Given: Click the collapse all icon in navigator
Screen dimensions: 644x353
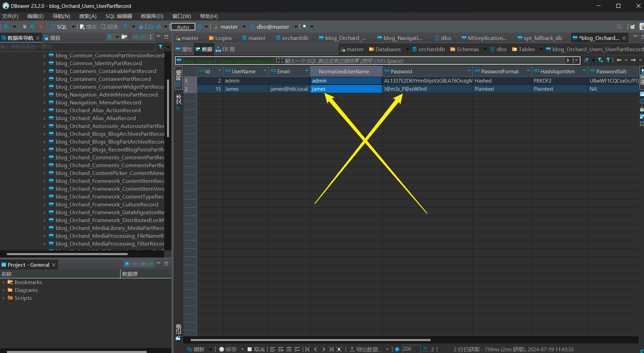Looking at the screenshot, I should pyautogui.click(x=135, y=37).
